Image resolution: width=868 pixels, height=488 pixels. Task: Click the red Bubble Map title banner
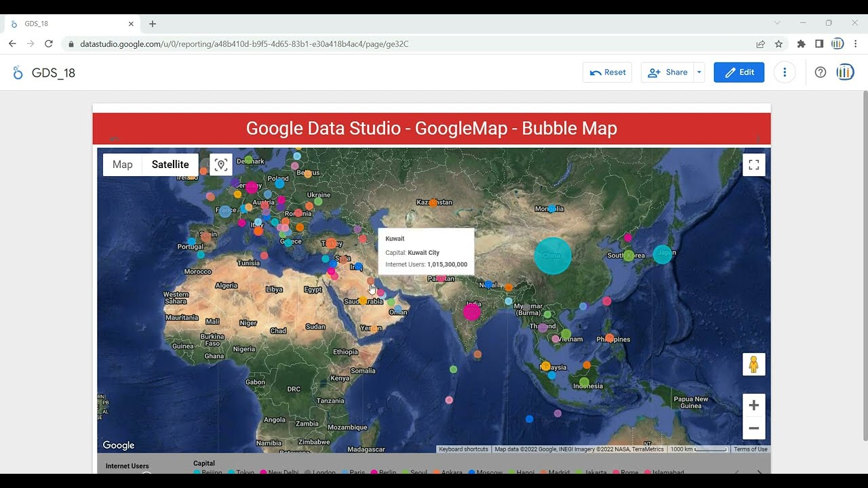pyautogui.click(x=431, y=128)
